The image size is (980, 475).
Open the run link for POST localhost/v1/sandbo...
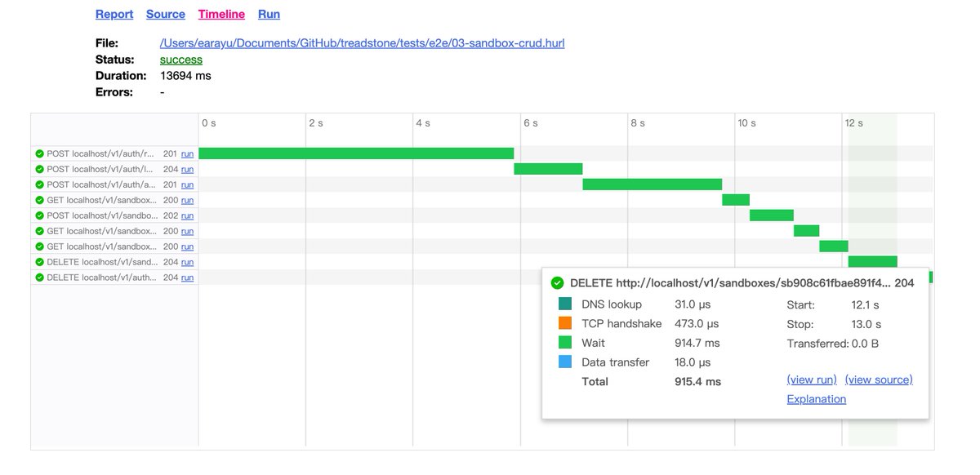click(x=187, y=215)
